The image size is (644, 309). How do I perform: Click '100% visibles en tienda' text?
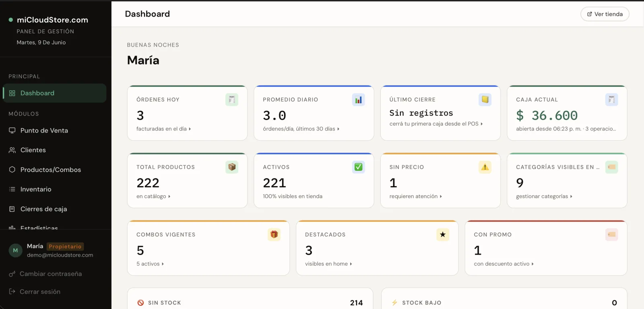pyautogui.click(x=293, y=196)
